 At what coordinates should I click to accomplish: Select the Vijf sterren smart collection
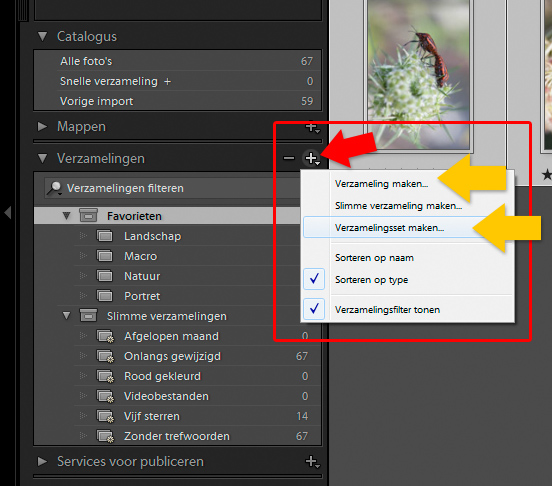(152, 417)
